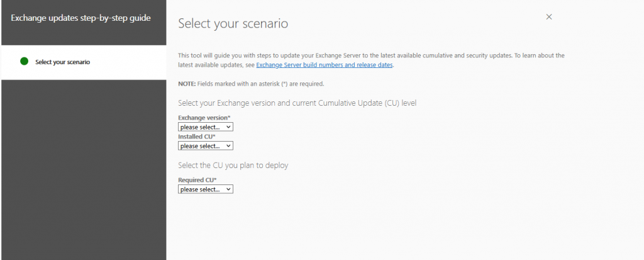Open the Installed CU dropdown
The height and width of the screenshot is (260, 644).
(x=206, y=146)
